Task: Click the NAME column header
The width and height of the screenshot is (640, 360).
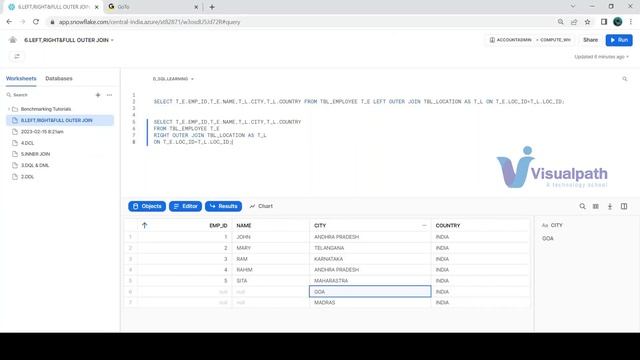Action: tap(244, 225)
